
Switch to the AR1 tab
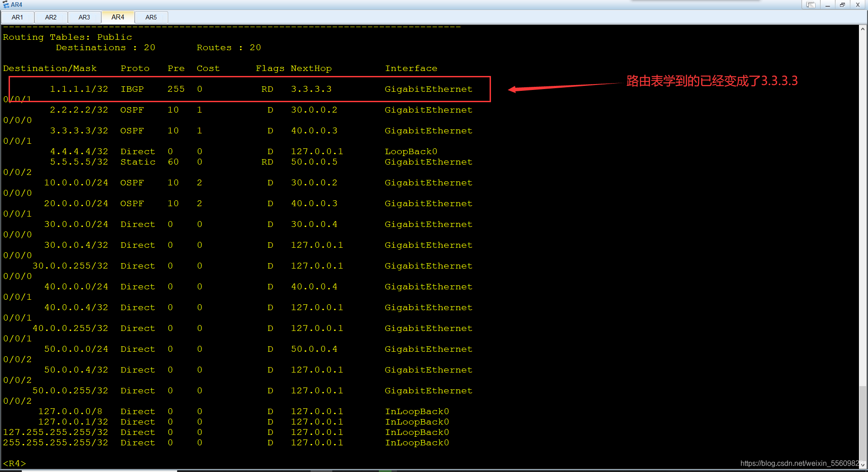click(17, 17)
